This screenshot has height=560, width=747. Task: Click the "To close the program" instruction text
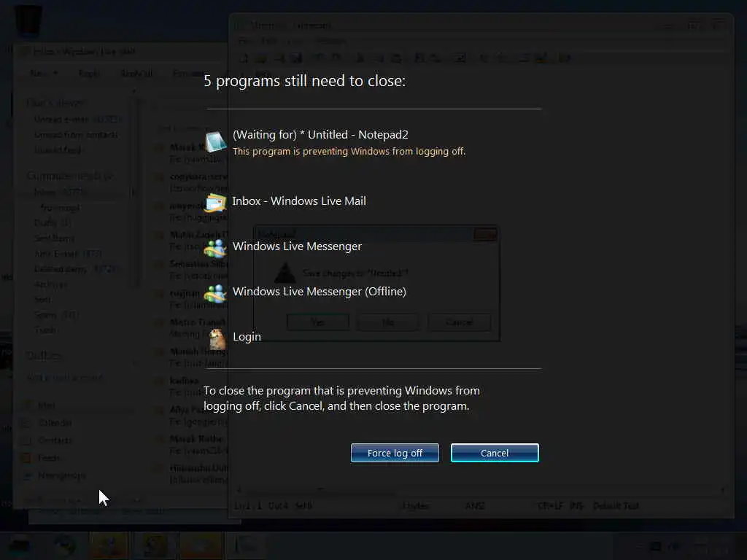click(341, 398)
